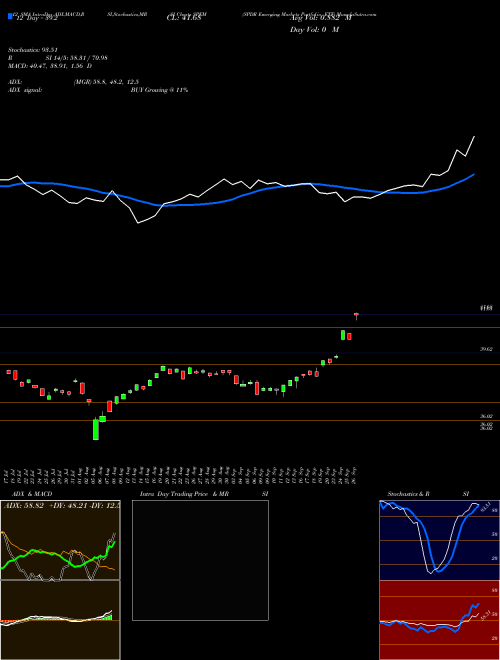Image resolution: width=500 pixels, height=660 pixels.
Task: Select the '12 Day = 39.2' label
Action: click(x=36, y=19)
